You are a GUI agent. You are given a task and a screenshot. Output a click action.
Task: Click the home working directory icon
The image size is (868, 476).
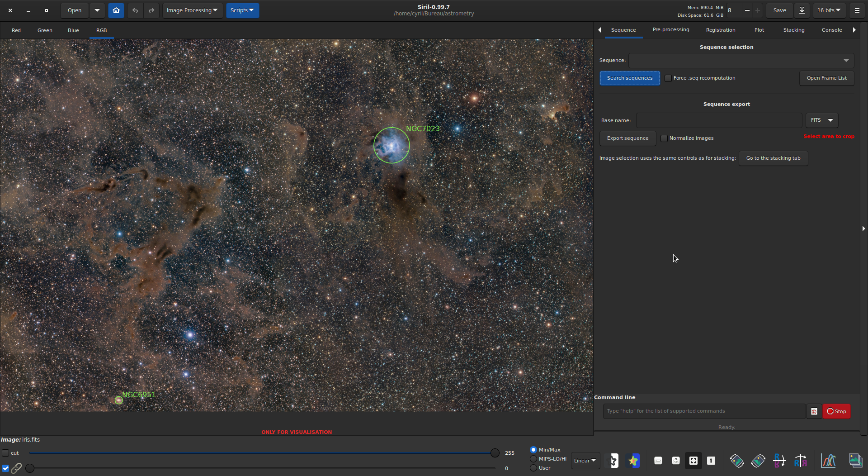pos(116,10)
